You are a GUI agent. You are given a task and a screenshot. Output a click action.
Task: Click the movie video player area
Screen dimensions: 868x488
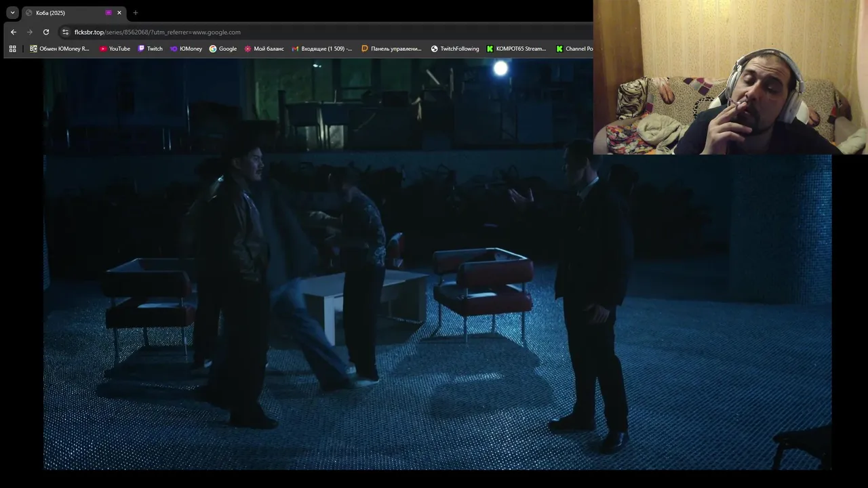click(x=437, y=264)
